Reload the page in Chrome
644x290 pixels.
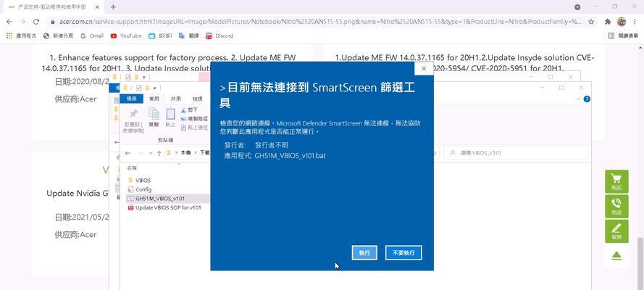[x=36, y=22]
